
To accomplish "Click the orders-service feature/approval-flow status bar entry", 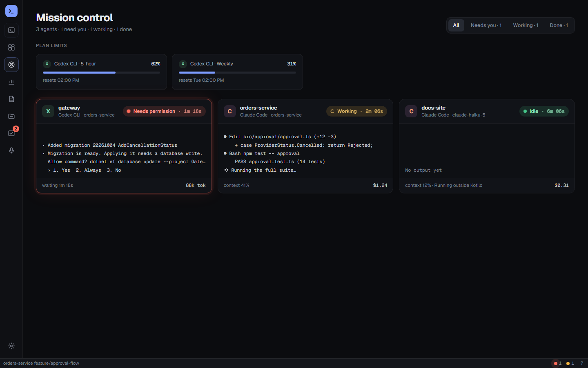I will [x=41, y=363].
